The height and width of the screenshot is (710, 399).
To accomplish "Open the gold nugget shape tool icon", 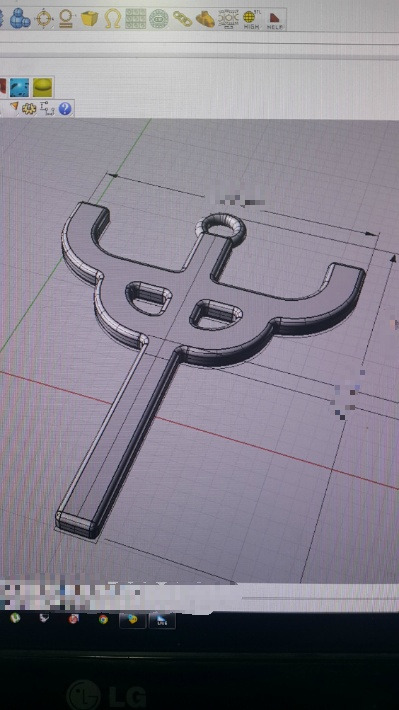I will (205, 19).
